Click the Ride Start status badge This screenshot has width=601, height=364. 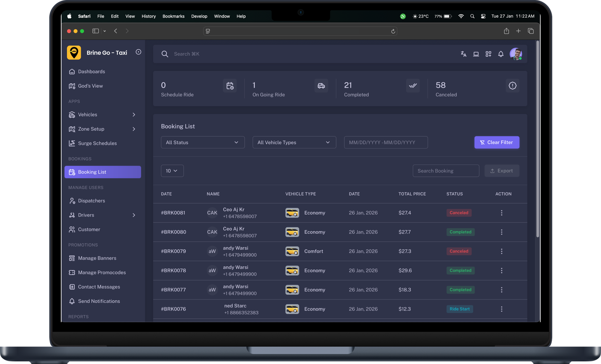[459, 309]
